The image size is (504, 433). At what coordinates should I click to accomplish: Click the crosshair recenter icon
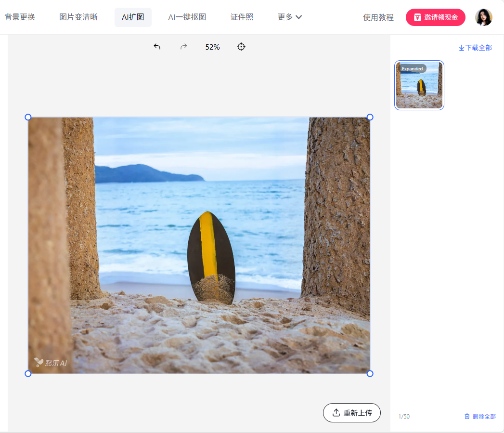(241, 47)
